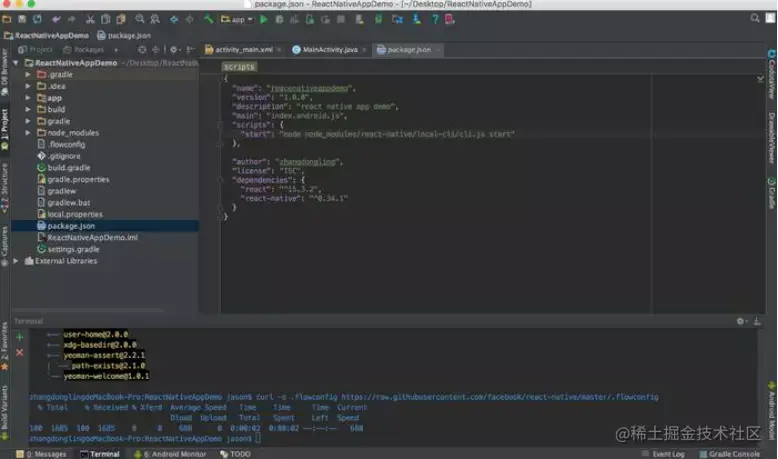778x459 pixels.
Task: Toggle the Captures side tool window
Action: [4, 246]
